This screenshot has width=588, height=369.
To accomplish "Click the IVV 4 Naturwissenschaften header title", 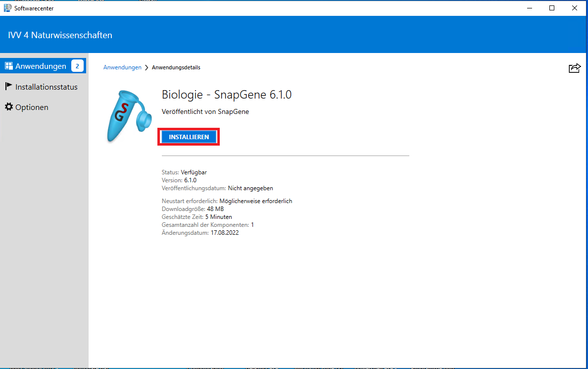I will 60,35.
